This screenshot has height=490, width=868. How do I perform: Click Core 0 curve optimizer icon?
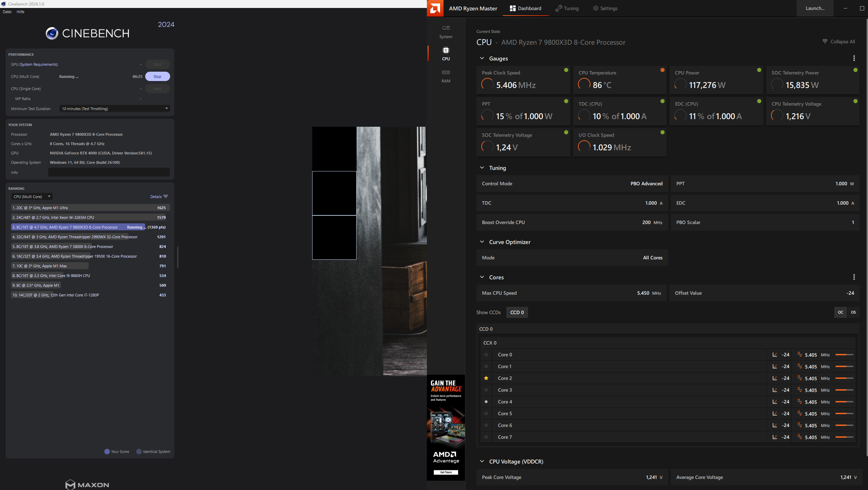(x=775, y=355)
